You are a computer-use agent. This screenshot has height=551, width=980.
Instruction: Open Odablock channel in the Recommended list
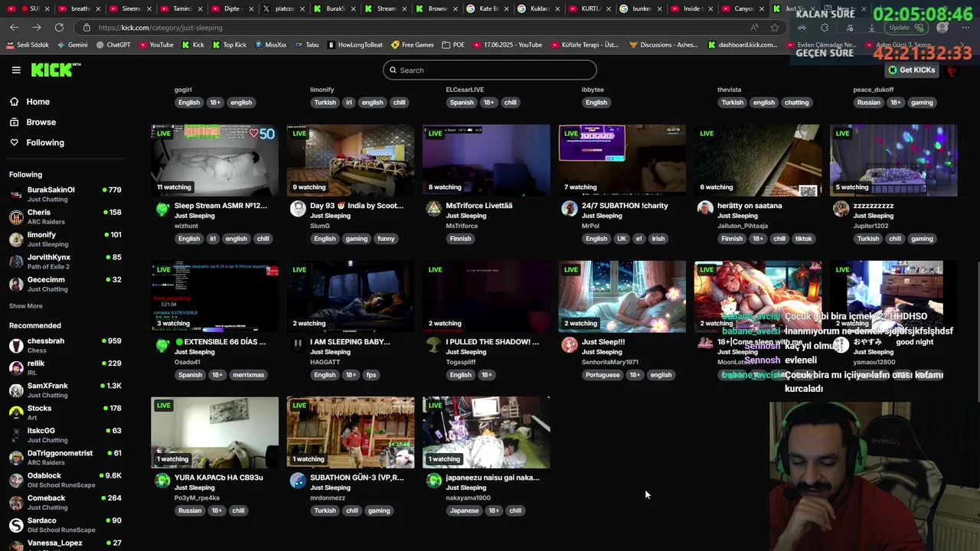coord(65,480)
